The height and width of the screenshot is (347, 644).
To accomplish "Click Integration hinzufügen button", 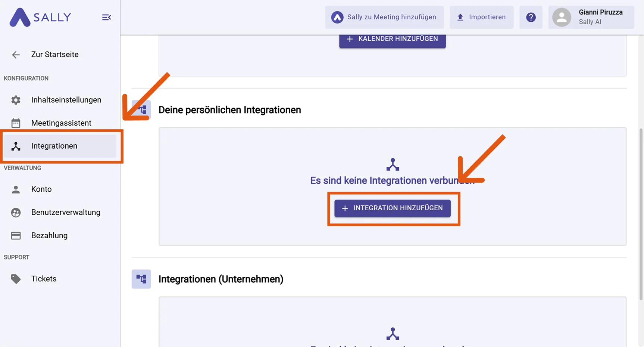I will (392, 208).
